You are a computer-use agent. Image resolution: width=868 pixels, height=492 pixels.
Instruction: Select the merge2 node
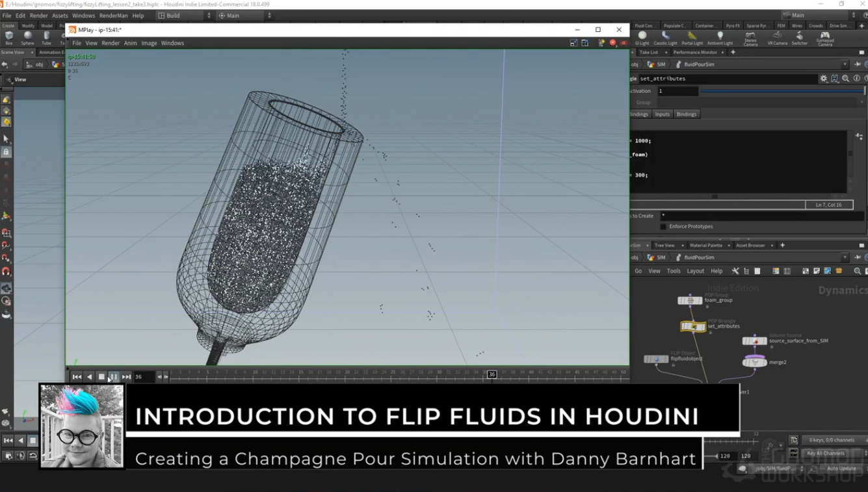tap(754, 362)
